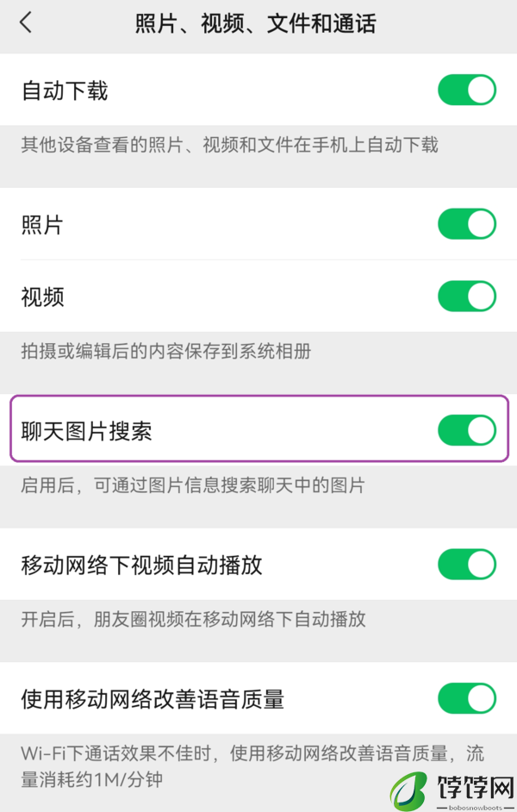Click the 拍摄或编辑后的内容保存到系统相册 hint
Image resolution: width=517 pixels, height=812 pixels.
tap(166, 351)
